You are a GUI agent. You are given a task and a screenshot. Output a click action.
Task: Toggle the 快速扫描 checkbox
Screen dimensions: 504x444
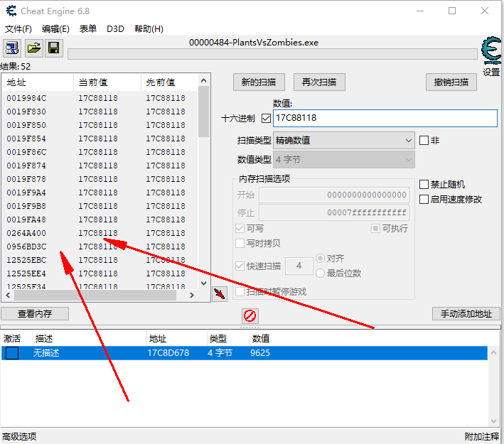pyautogui.click(x=240, y=266)
